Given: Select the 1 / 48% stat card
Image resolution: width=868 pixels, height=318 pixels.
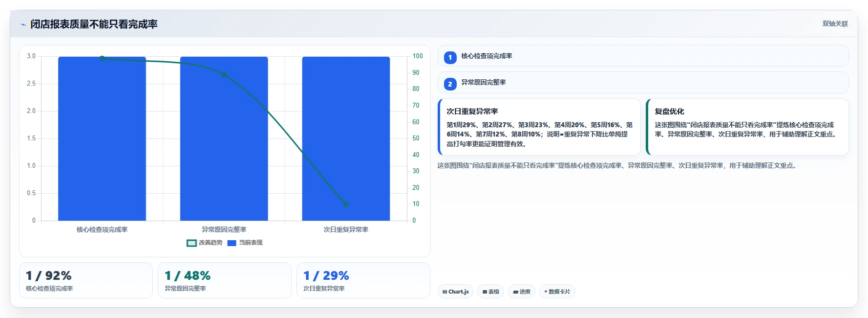Looking at the screenshot, I should point(225,280).
